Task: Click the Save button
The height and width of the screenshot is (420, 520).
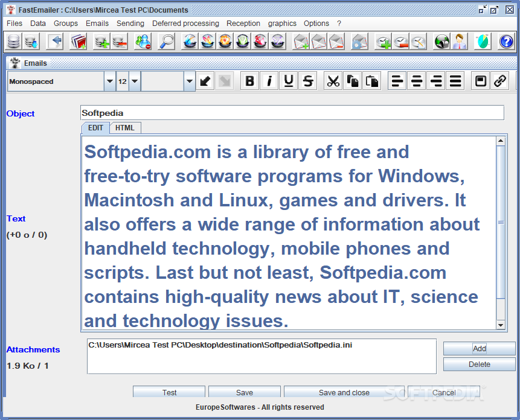Action: tap(245, 392)
